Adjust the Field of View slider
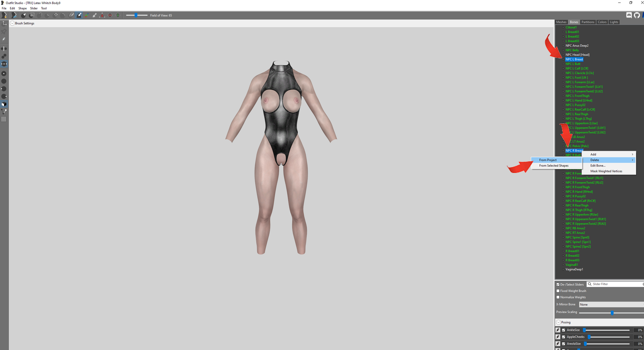 point(137,15)
